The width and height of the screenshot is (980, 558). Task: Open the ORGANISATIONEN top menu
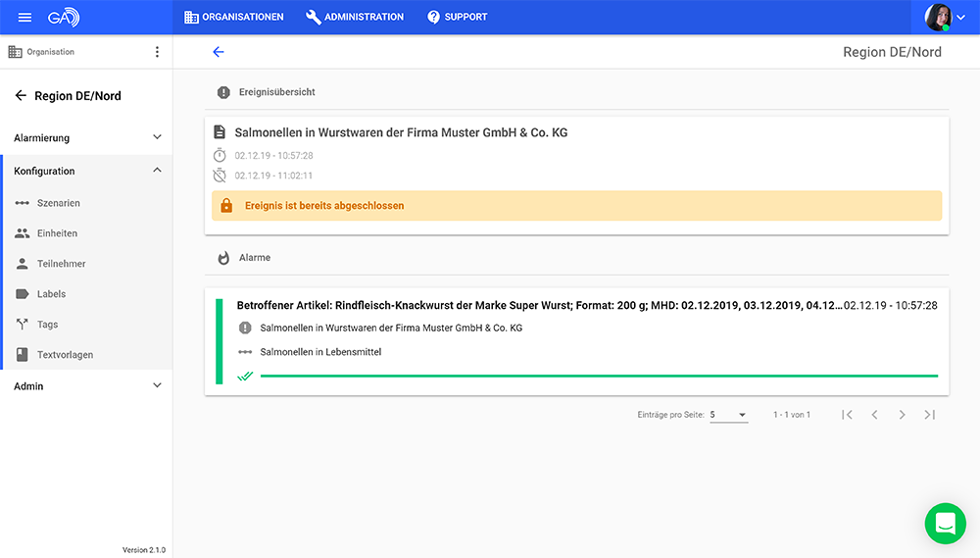point(234,18)
